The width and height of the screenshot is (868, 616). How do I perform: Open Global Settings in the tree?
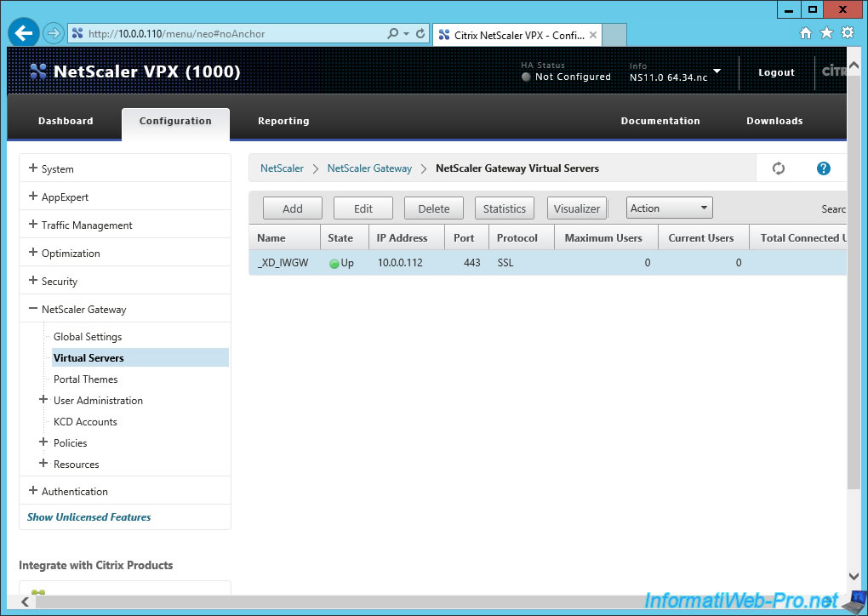point(88,337)
